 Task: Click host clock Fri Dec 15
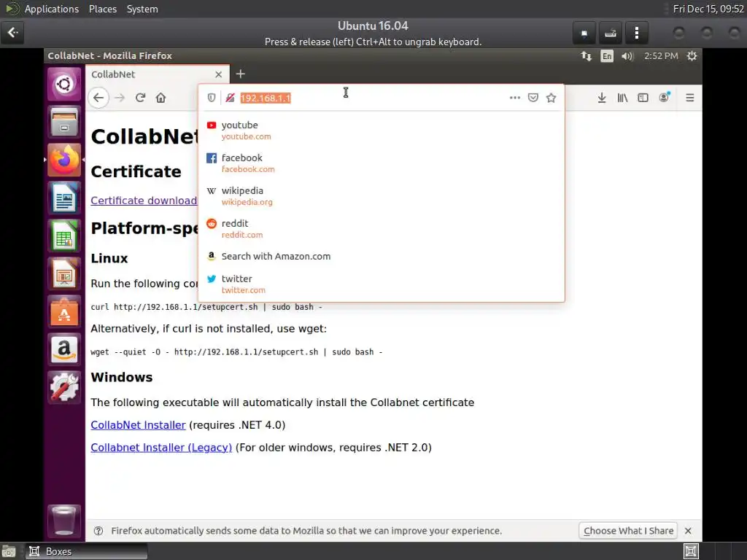[708, 9]
